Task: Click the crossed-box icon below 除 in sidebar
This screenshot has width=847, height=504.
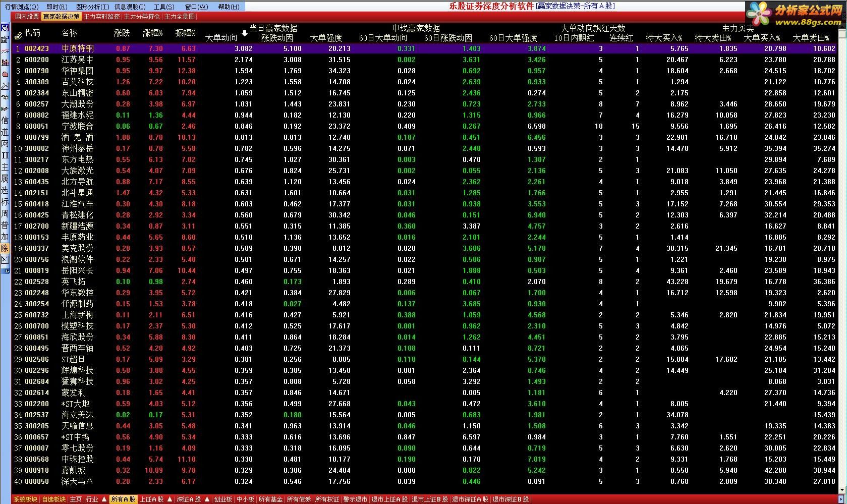Action: click(5, 259)
